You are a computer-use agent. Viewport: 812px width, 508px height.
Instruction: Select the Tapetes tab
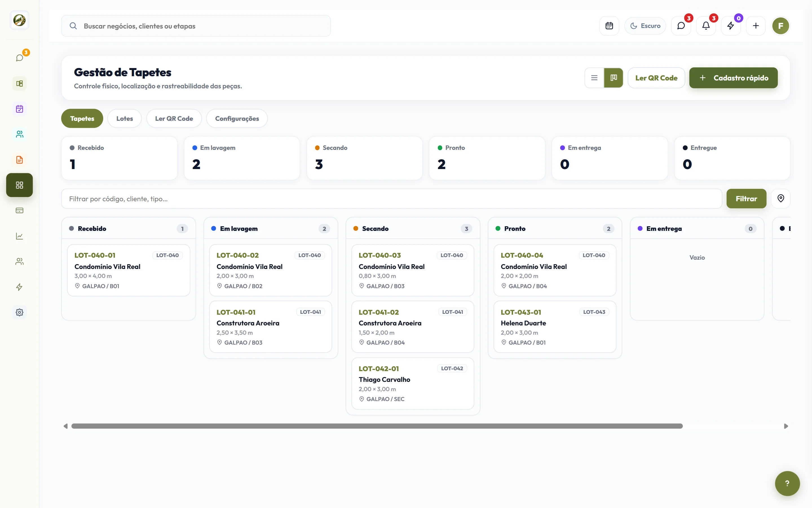[x=82, y=118]
